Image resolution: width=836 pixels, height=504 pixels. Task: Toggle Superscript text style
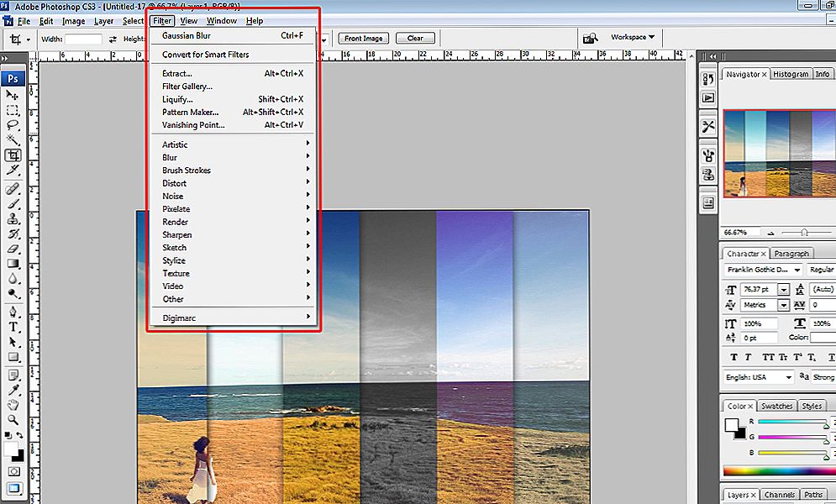(797, 357)
